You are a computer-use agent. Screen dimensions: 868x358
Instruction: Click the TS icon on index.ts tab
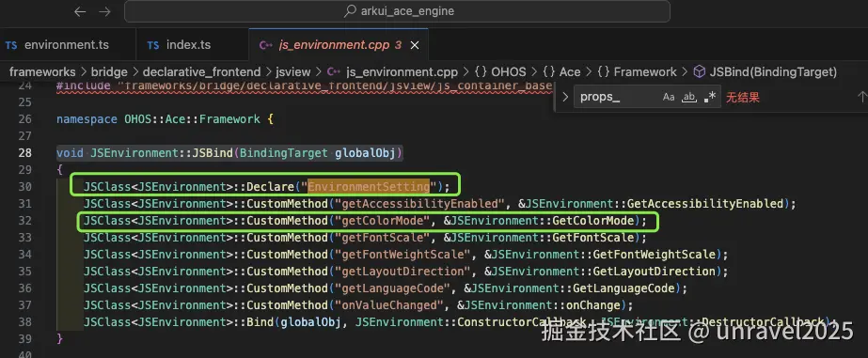(153, 45)
